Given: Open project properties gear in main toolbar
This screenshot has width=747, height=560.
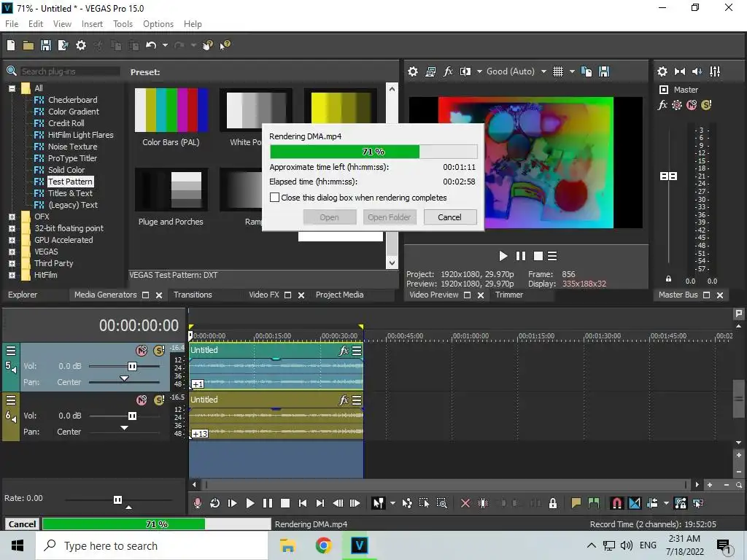Looking at the screenshot, I should 81,45.
